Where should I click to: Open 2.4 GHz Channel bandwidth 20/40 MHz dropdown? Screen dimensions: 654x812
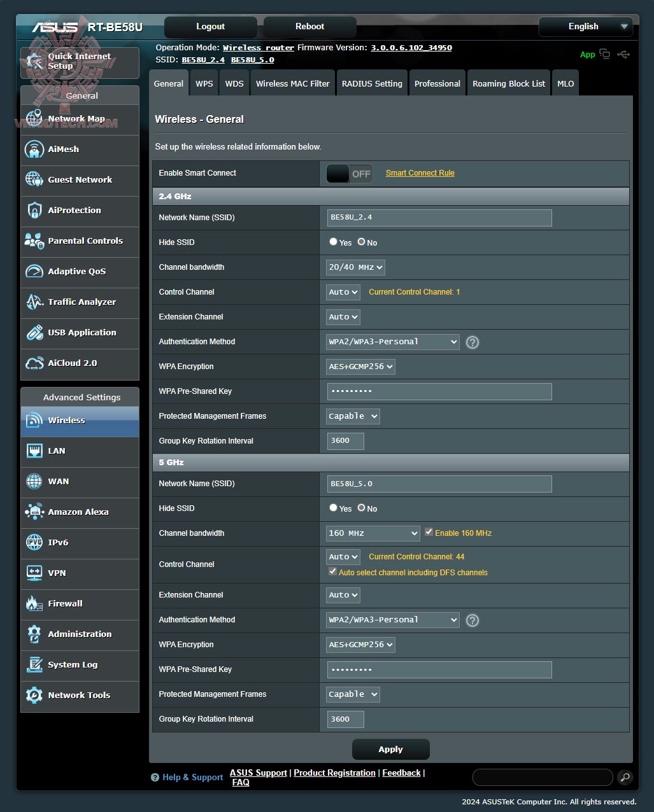[355, 267]
